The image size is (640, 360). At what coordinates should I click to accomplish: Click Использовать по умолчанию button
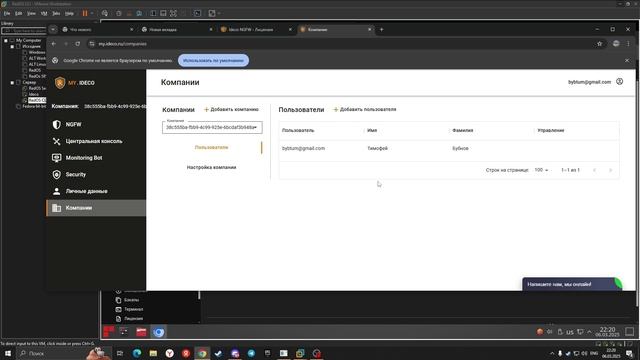pyautogui.click(x=213, y=60)
